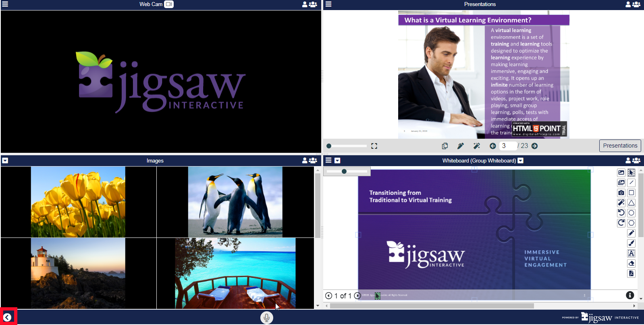Toggle the Web Cam camera icon
This screenshot has height=325, width=644.
point(169,4)
